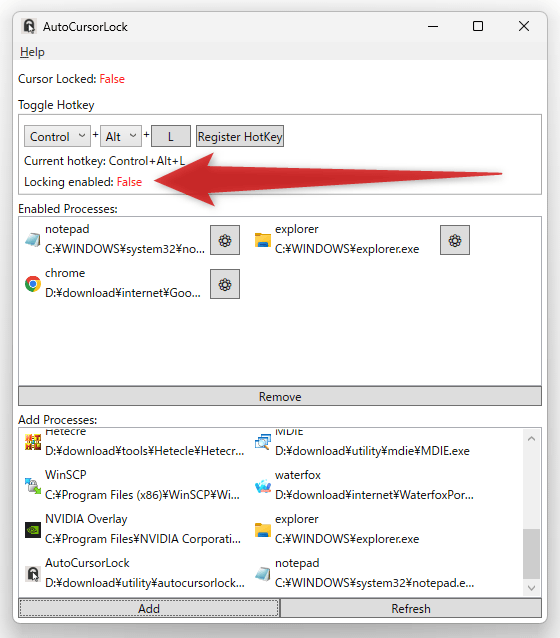Click the Refresh button
560x638 pixels.
(x=411, y=608)
